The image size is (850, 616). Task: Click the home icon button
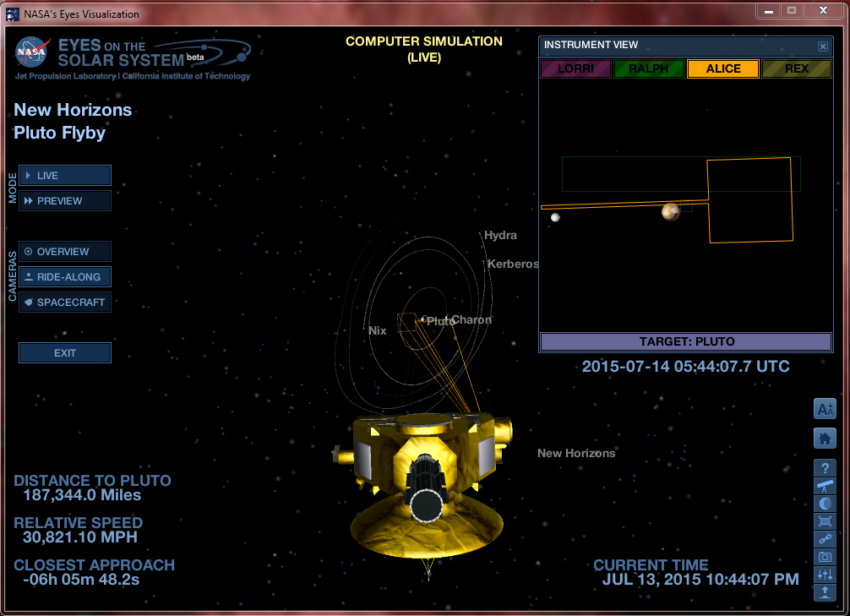point(825,438)
